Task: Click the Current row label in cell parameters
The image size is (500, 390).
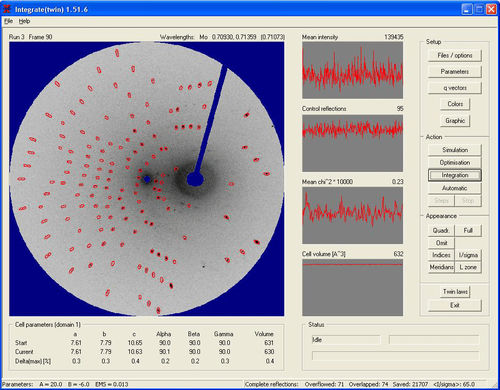Action: click(x=24, y=352)
